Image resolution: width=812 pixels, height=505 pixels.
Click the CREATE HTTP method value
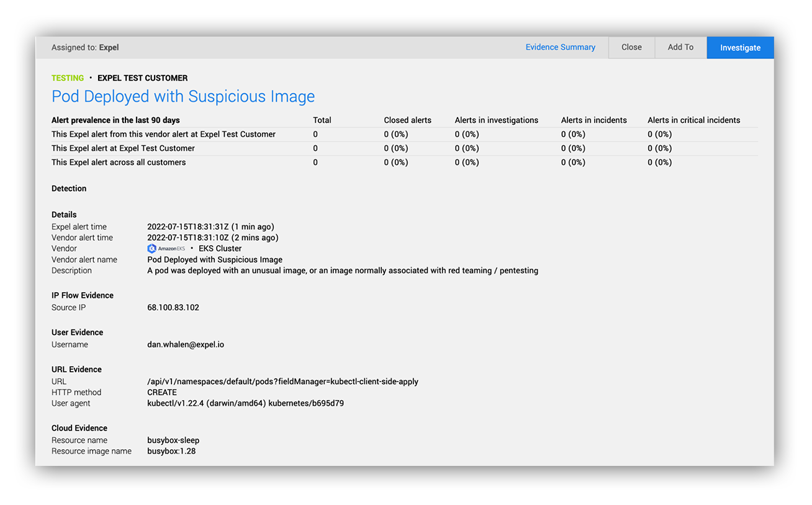(162, 392)
